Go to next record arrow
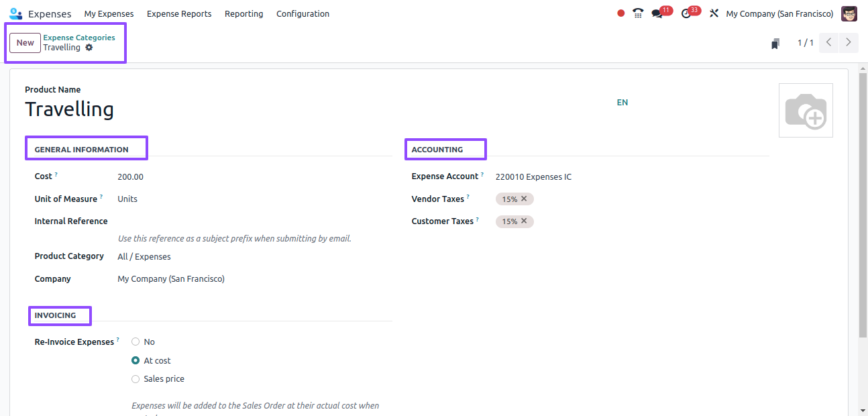The width and height of the screenshot is (868, 416). coord(849,42)
